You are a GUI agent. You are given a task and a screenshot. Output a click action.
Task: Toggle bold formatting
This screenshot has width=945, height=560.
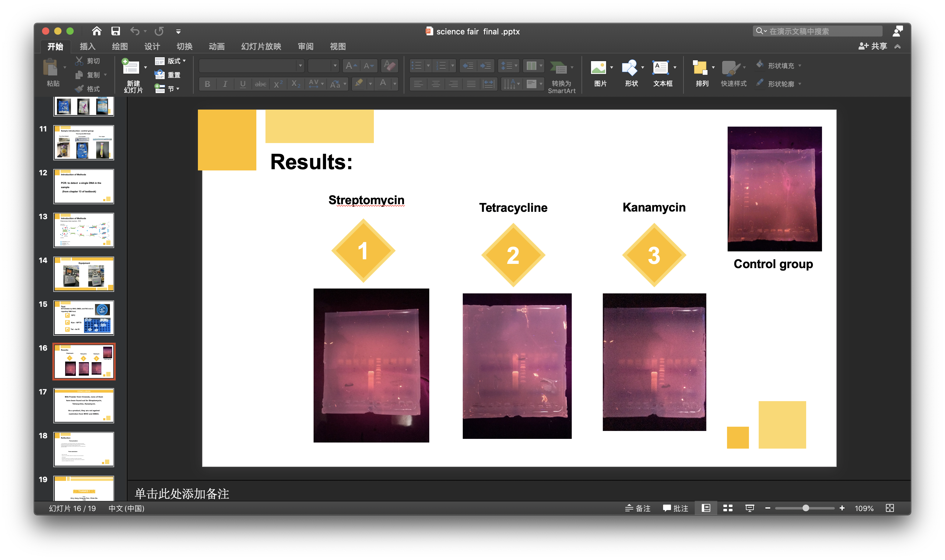coord(208,84)
